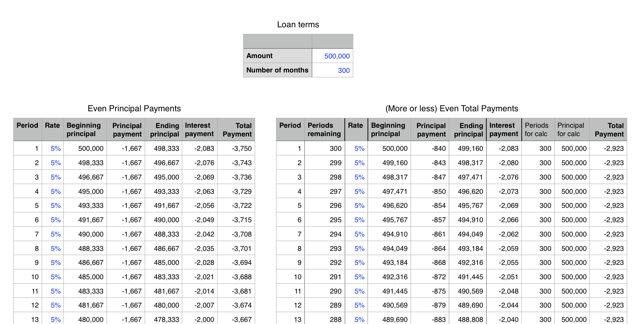Viewport: 644px width, 324px height.
Task: Select principal payment value -854
Action: (x=430, y=205)
